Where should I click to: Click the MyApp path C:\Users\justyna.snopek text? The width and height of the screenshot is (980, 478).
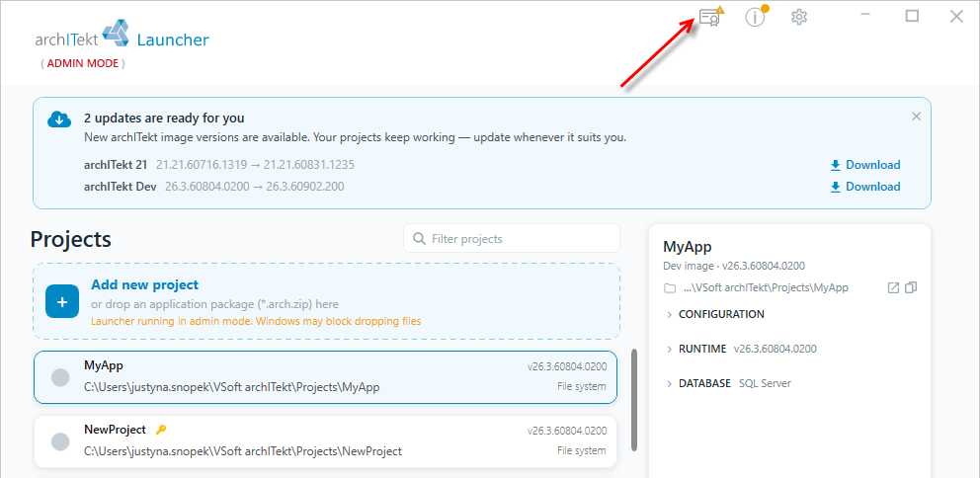(232, 387)
